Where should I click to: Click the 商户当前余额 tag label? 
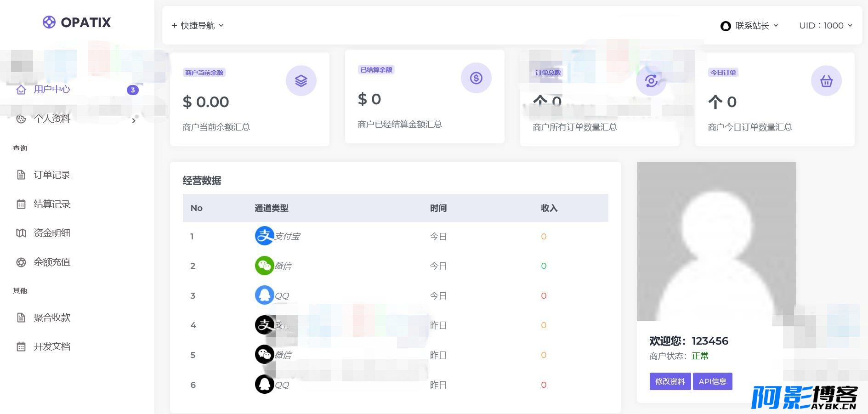[204, 73]
